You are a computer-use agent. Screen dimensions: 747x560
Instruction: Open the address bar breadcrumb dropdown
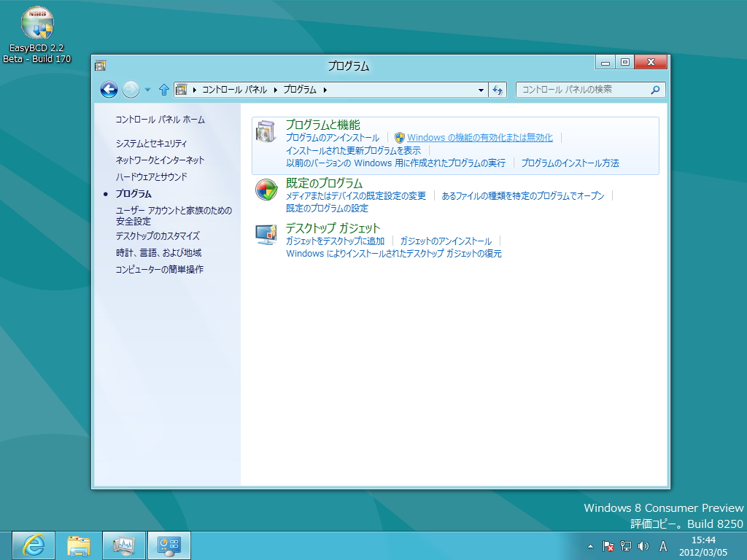tap(480, 90)
